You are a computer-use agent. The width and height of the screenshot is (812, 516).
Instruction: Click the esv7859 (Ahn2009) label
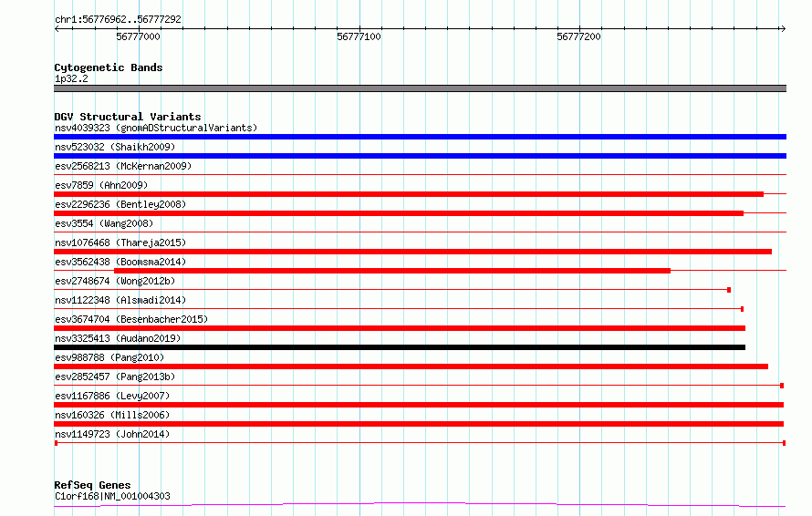tap(101, 185)
